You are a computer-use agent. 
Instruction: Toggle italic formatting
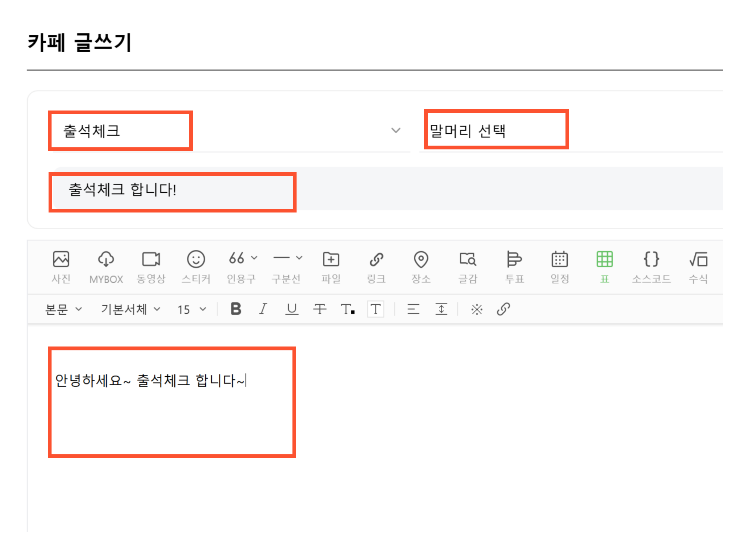[263, 309]
